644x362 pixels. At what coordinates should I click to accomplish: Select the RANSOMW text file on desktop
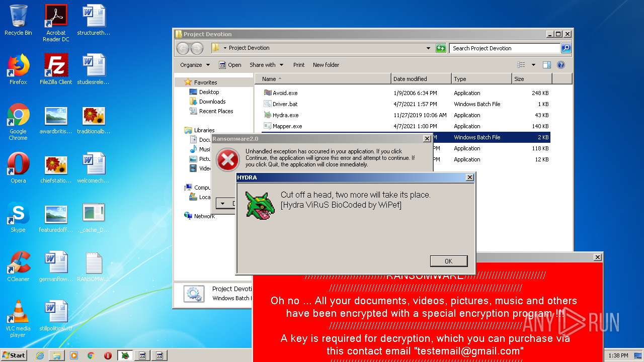pos(94,266)
